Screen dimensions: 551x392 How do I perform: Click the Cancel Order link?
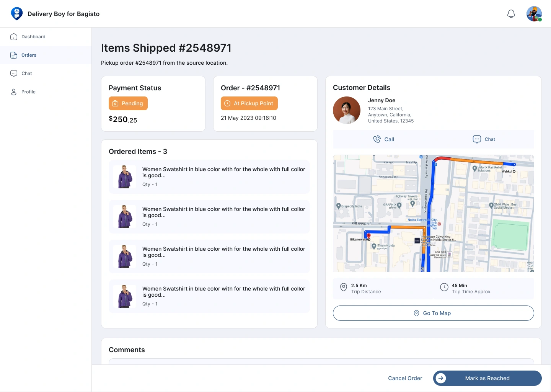pyautogui.click(x=405, y=378)
